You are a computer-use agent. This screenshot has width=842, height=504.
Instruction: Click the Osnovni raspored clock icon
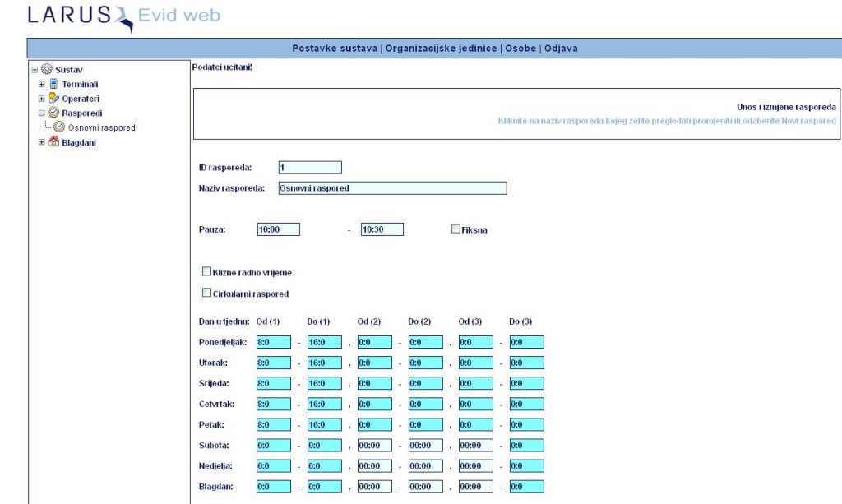(x=59, y=127)
